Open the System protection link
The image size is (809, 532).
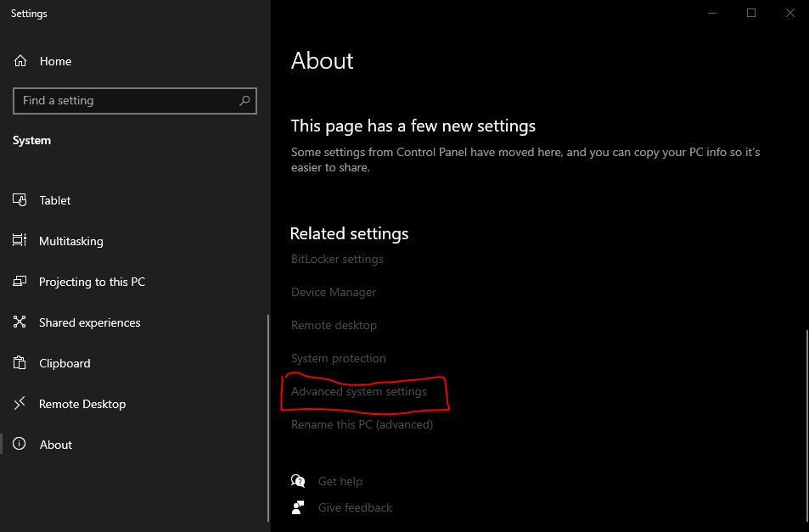(338, 358)
